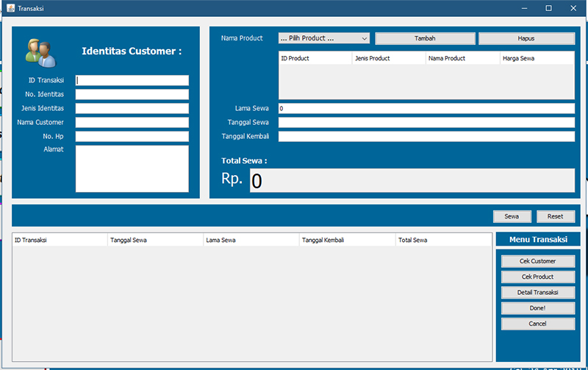This screenshot has height=370, width=588.
Task: Select Total Sewa header in bottom table
Action: (444, 240)
